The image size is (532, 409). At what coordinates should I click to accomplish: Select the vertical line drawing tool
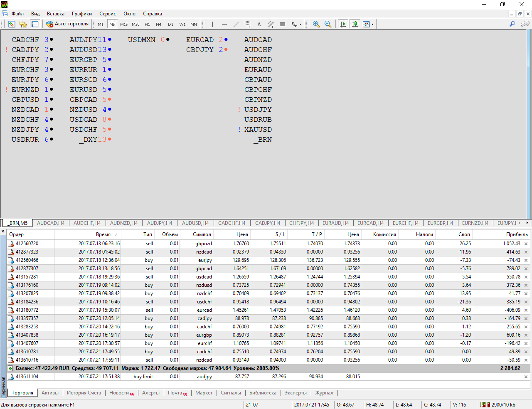point(212,24)
